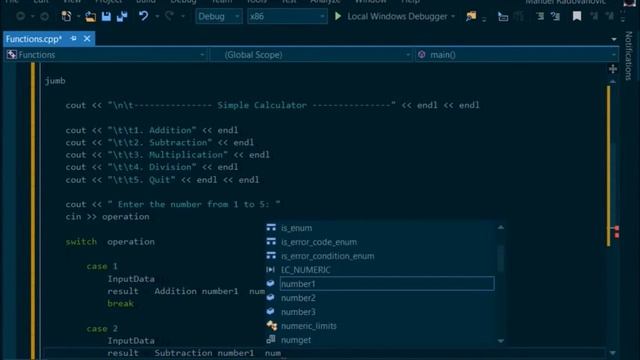The height and width of the screenshot is (360, 640).
Task: Click the Redo arrow icon
Action: pos(169,16)
